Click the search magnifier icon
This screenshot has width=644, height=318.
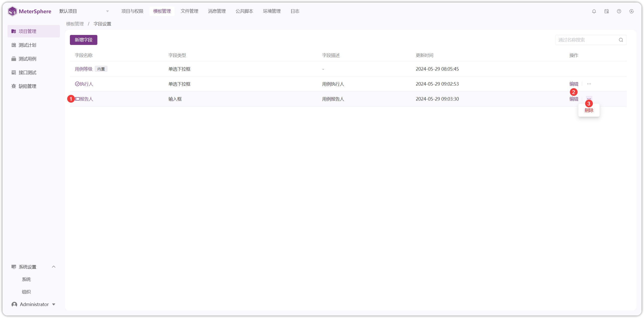pyautogui.click(x=621, y=40)
